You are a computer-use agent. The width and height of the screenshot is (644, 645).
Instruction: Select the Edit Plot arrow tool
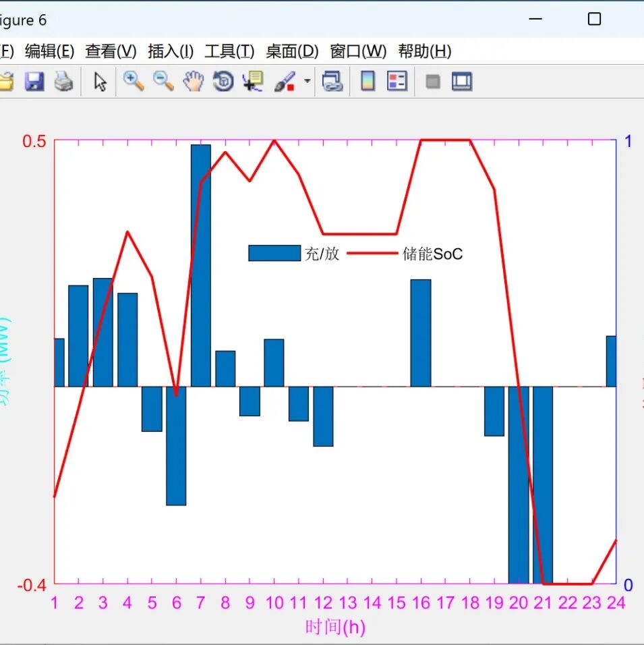click(x=100, y=82)
